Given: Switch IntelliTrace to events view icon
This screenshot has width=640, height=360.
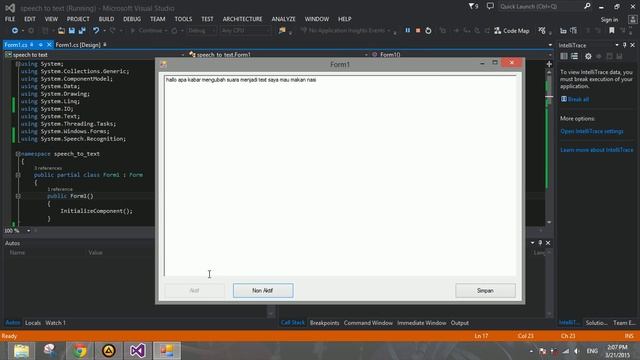Looking at the screenshot, I should click(564, 56).
